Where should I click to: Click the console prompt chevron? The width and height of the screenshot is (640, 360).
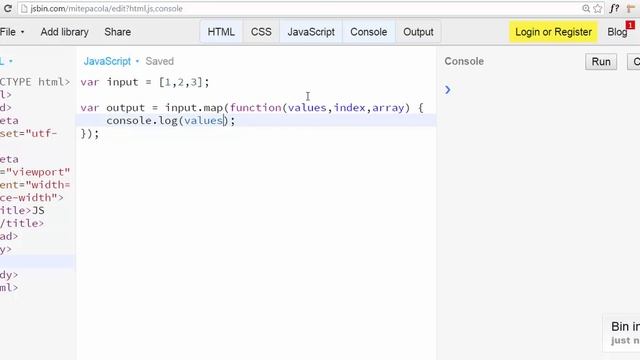point(448,89)
